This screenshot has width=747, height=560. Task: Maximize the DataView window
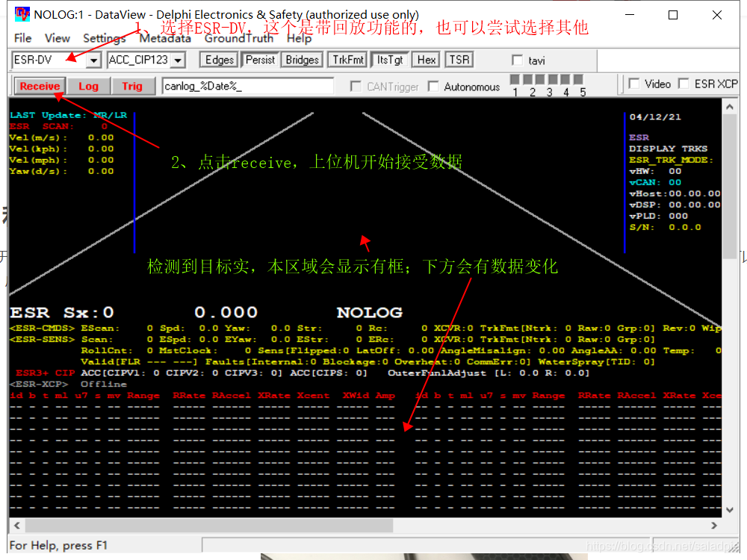pos(673,15)
